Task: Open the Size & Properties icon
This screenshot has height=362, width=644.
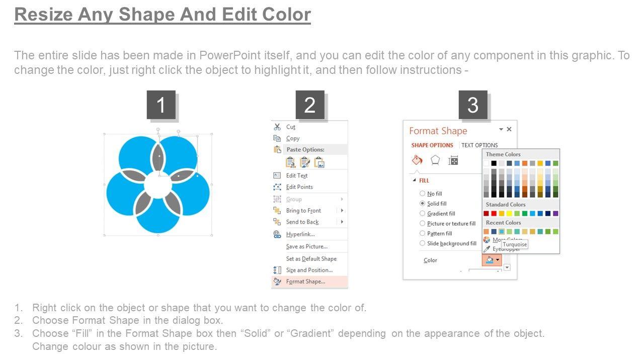Action: (x=453, y=160)
